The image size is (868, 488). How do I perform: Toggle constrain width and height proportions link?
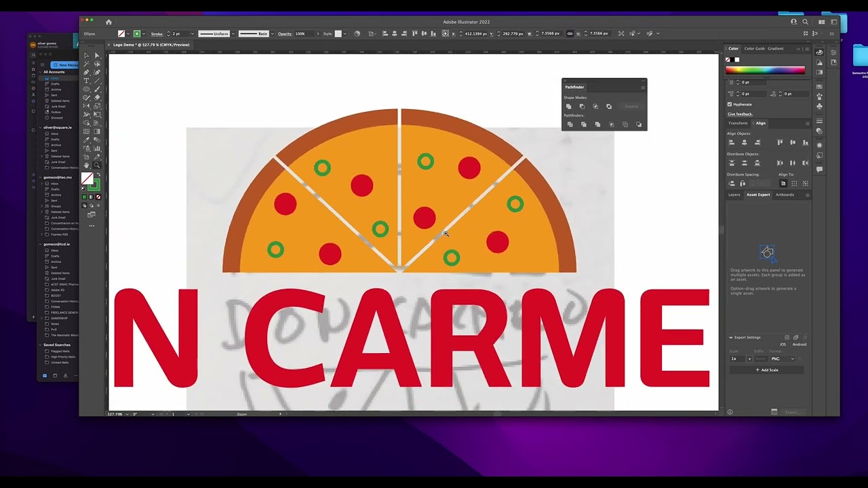pos(570,33)
